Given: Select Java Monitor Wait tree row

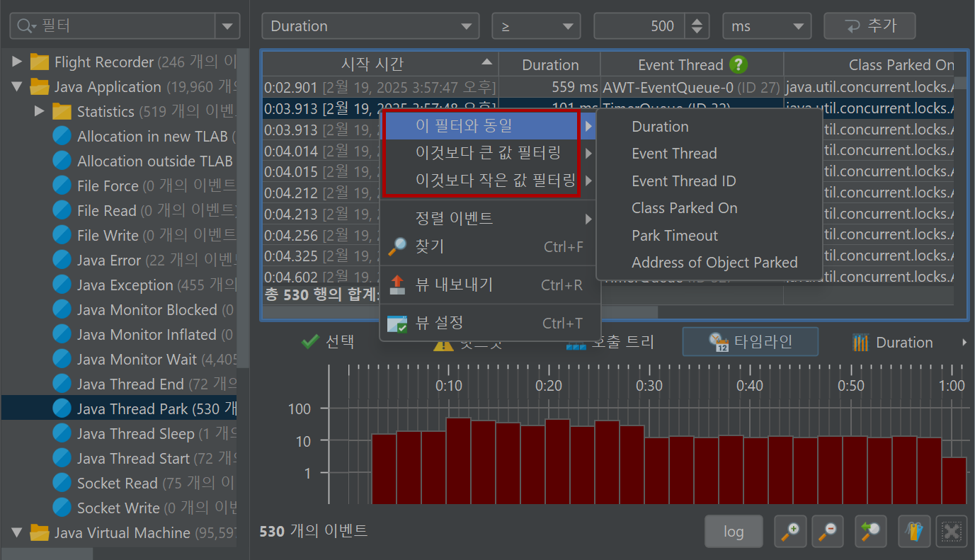Looking at the screenshot, I should pyautogui.click(x=119, y=360).
